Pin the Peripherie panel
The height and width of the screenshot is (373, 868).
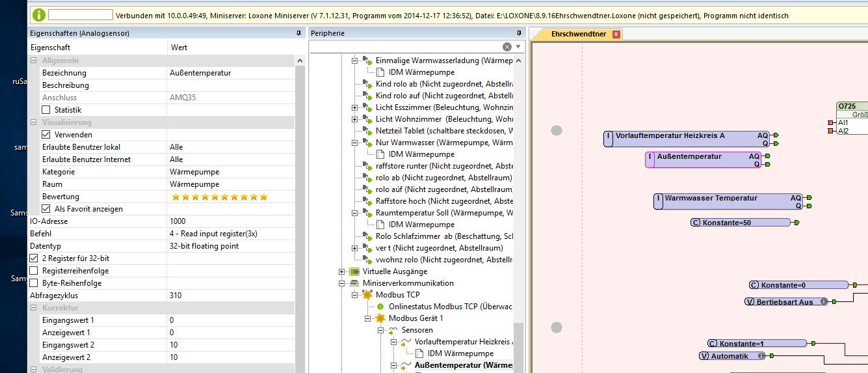pyautogui.click(x=519, y=33)
